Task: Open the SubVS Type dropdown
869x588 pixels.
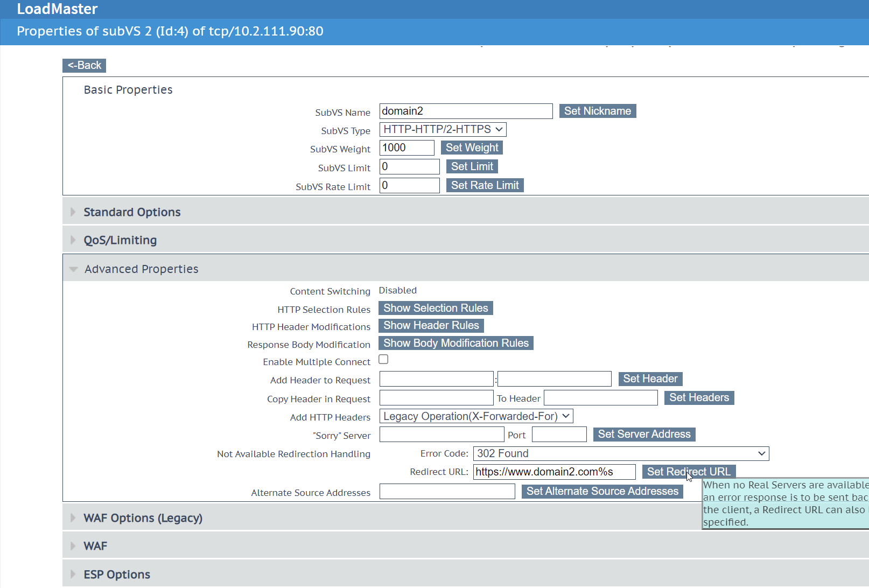Action: 443,129
